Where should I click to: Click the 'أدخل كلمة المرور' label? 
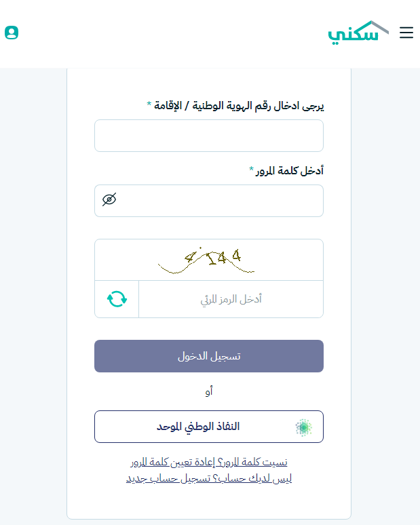coord(290,170)
